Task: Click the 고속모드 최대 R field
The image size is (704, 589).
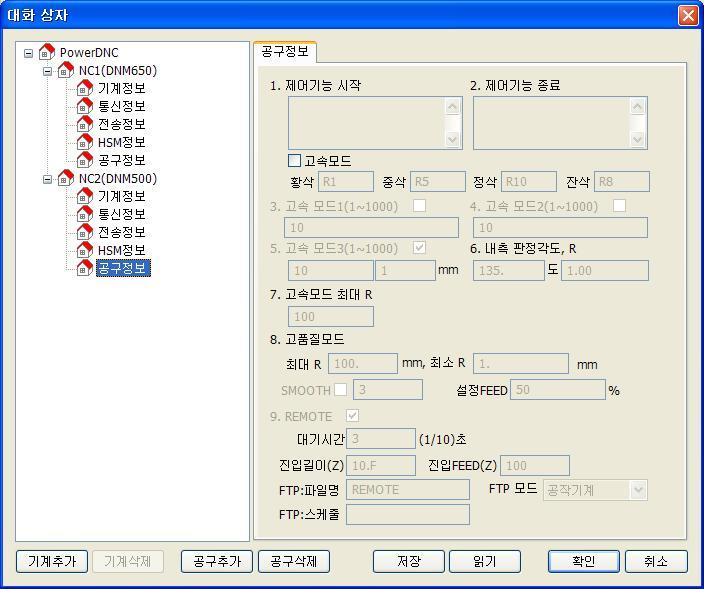Action: coord(331,316)
